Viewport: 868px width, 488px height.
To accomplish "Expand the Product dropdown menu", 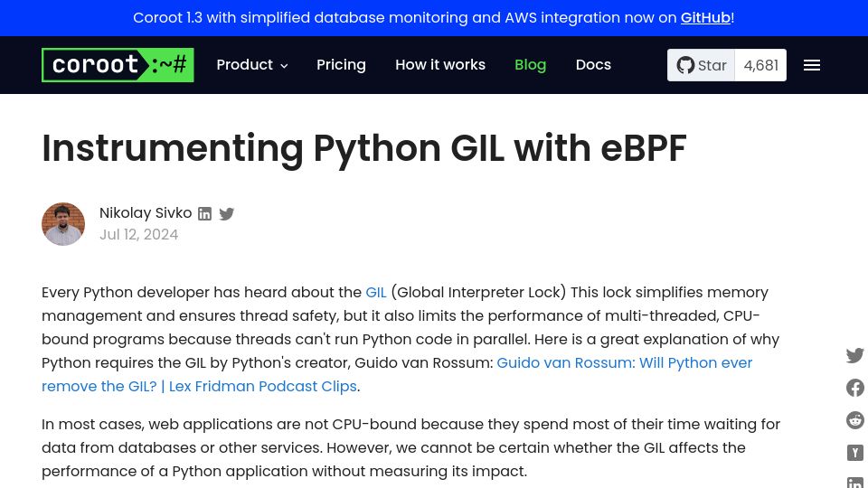I will coord(252,65).
